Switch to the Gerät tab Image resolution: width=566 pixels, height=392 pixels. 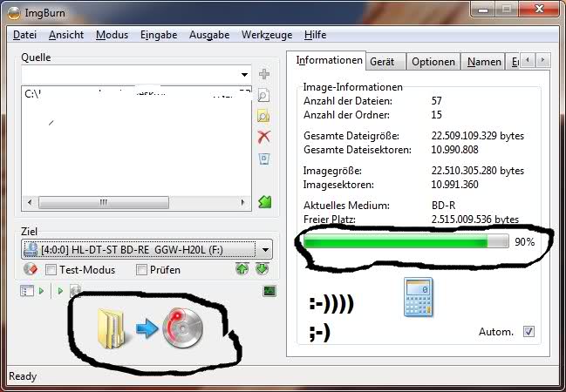coord(385,62)
